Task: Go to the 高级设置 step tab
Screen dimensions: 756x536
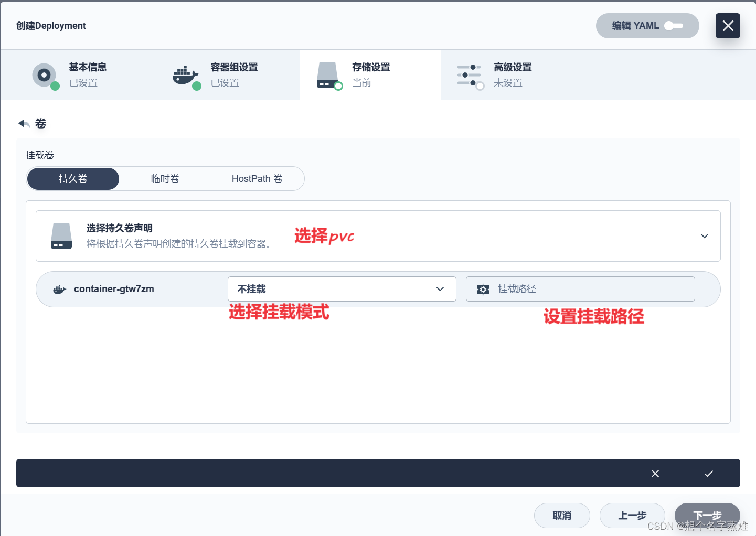Action: (512, 75)
